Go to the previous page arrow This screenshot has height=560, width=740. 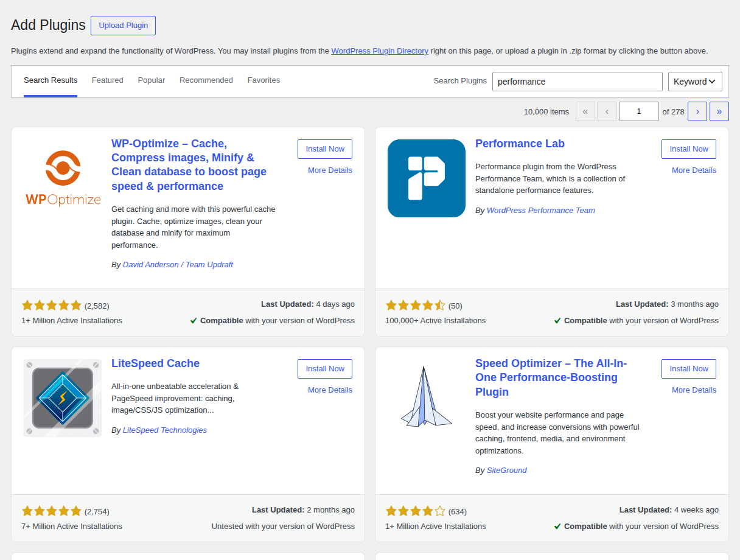[607, 111]
